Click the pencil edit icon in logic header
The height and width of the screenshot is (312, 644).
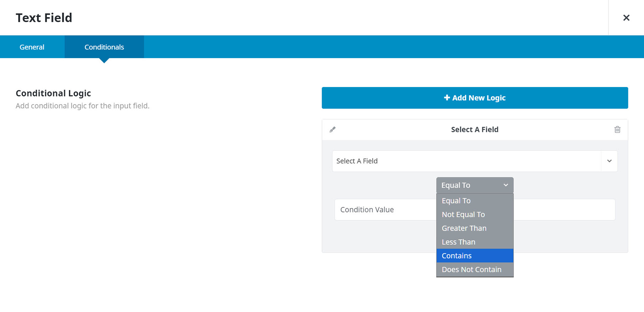click(332, 130)
